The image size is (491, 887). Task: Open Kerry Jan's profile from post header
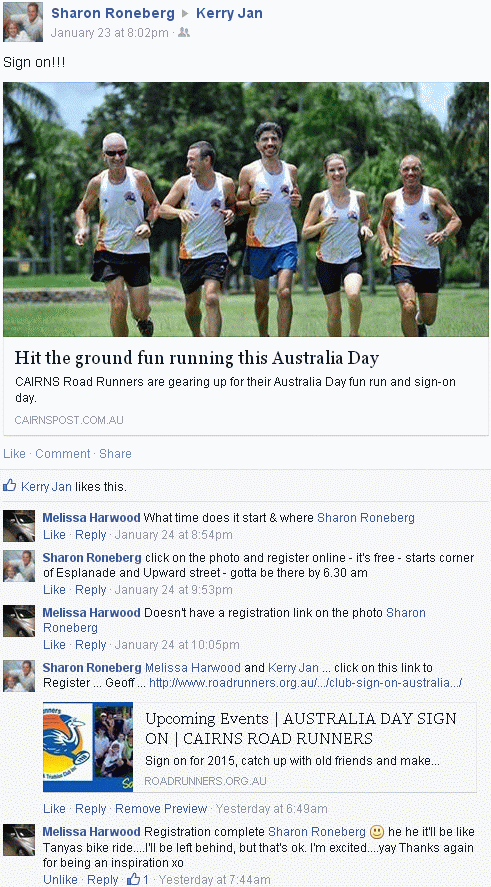coord(229,13)
